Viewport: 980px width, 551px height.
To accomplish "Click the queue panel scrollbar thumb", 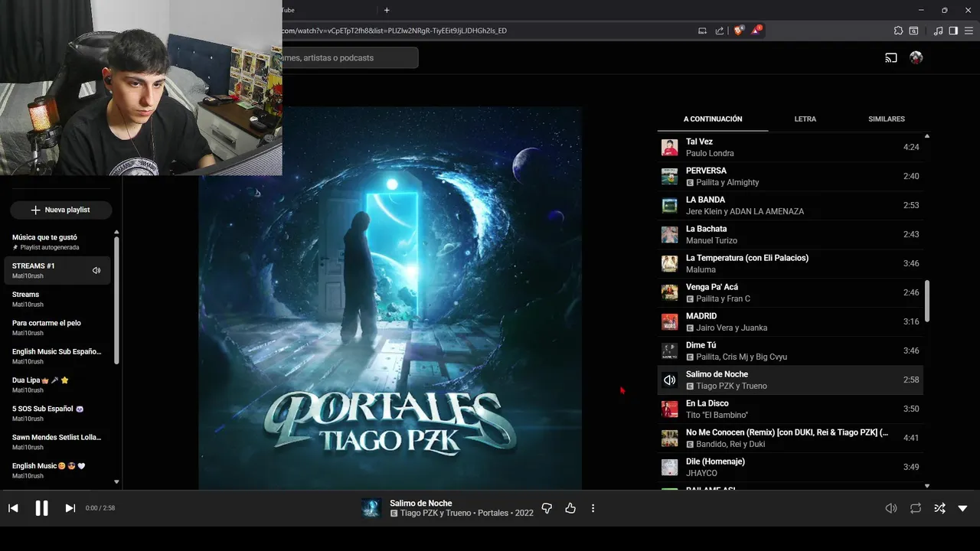I will pos(927,301).
